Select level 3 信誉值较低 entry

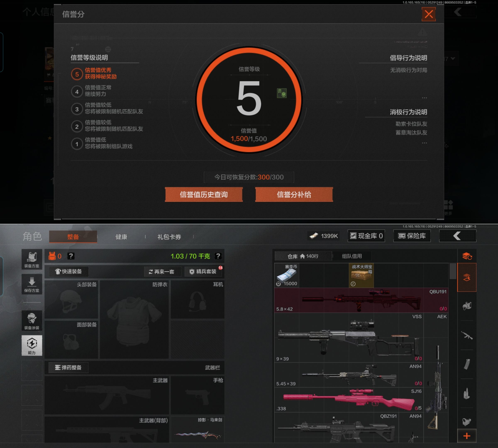107,108
